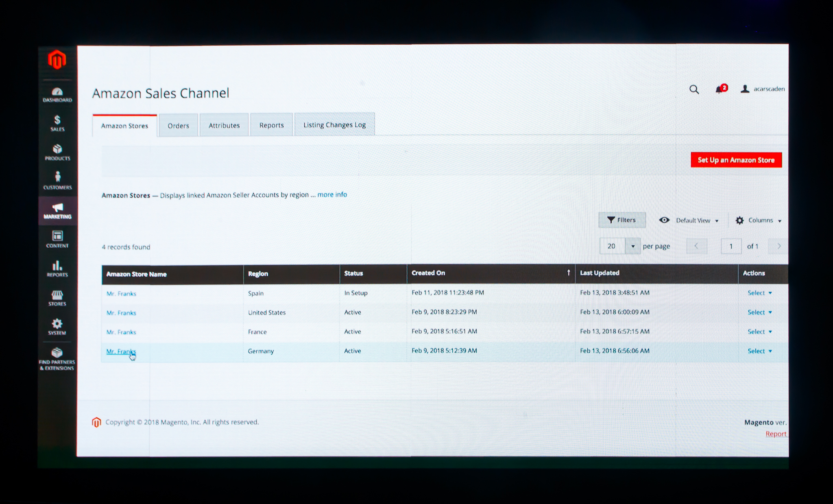The width and height of the screenshot is (833, 504).
Task: Click the page number input field
Action: click(731, 246)
